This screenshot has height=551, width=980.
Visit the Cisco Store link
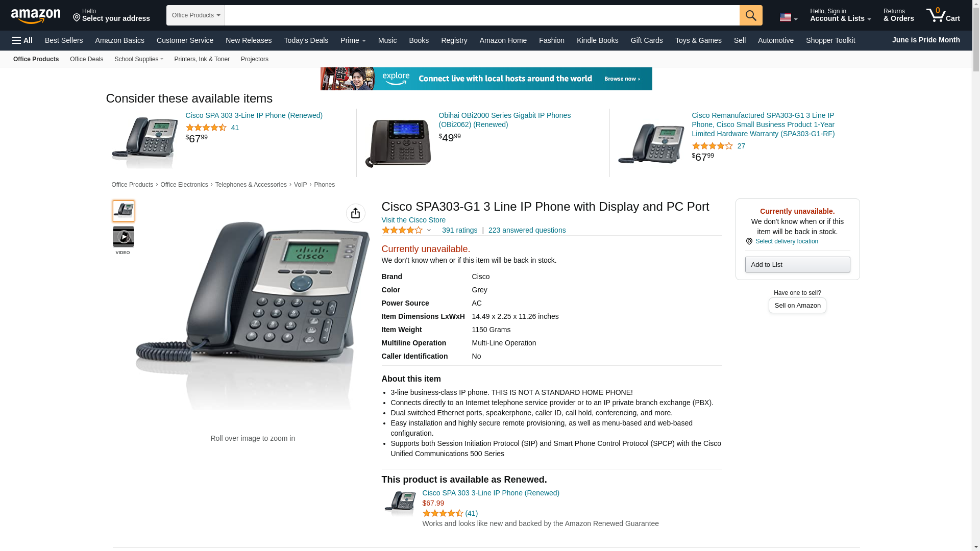pos(413,220)
